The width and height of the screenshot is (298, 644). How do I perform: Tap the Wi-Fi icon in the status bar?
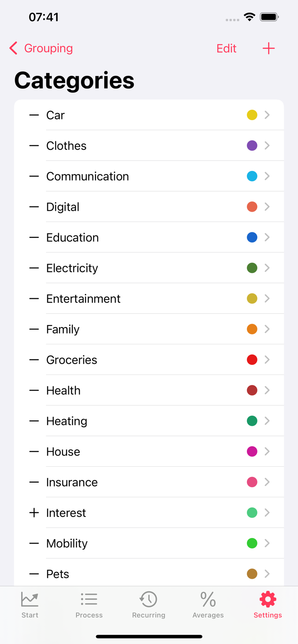point(250,18)
